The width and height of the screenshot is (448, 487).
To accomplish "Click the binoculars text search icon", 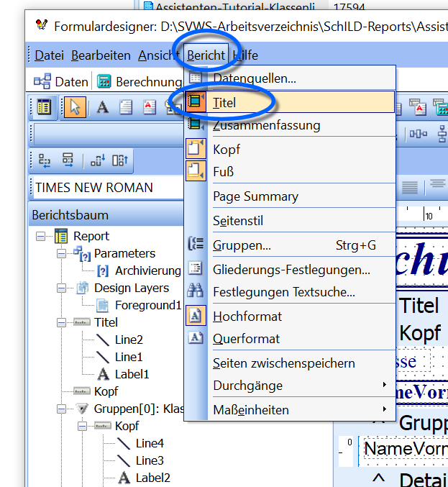I will coord(196,291).
